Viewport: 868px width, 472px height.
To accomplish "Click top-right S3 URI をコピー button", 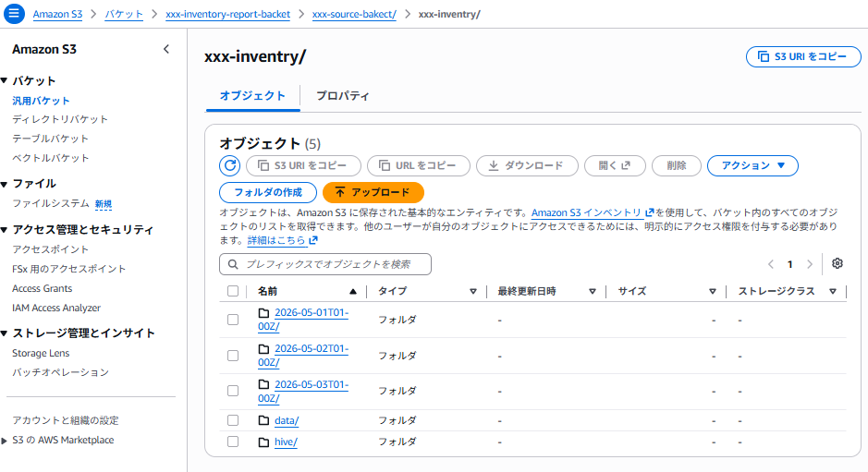I will click(803, 56).
